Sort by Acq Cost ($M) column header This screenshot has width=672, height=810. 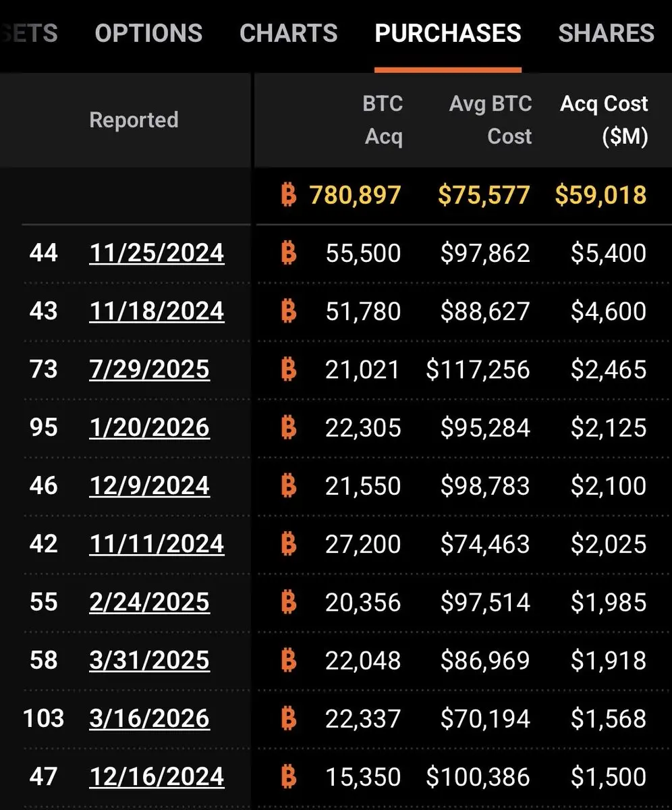pos(604,120)
